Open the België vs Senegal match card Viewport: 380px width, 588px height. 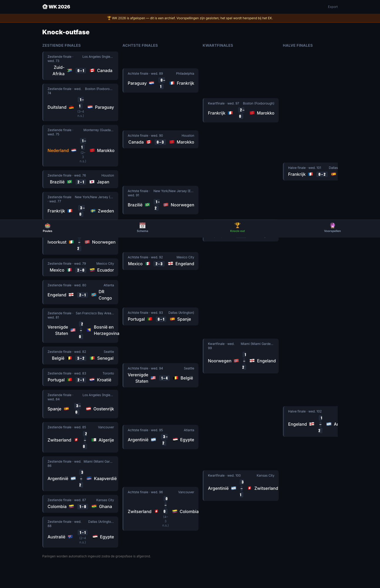click(80, 355)
